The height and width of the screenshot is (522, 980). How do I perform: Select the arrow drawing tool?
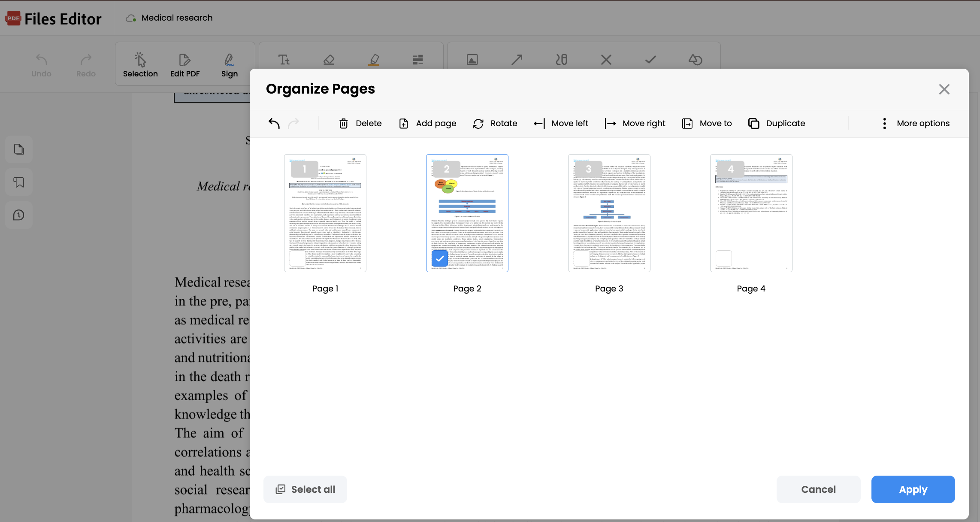point(517,60)
